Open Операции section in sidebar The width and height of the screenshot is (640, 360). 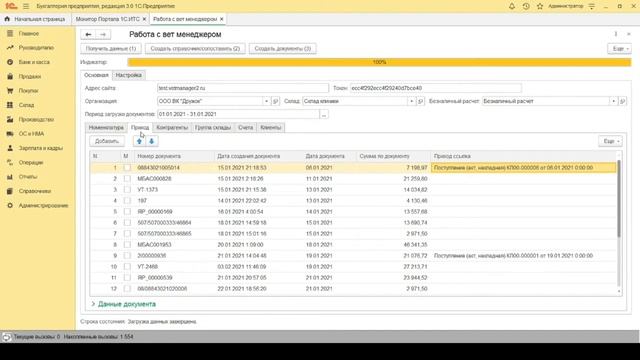31,162
